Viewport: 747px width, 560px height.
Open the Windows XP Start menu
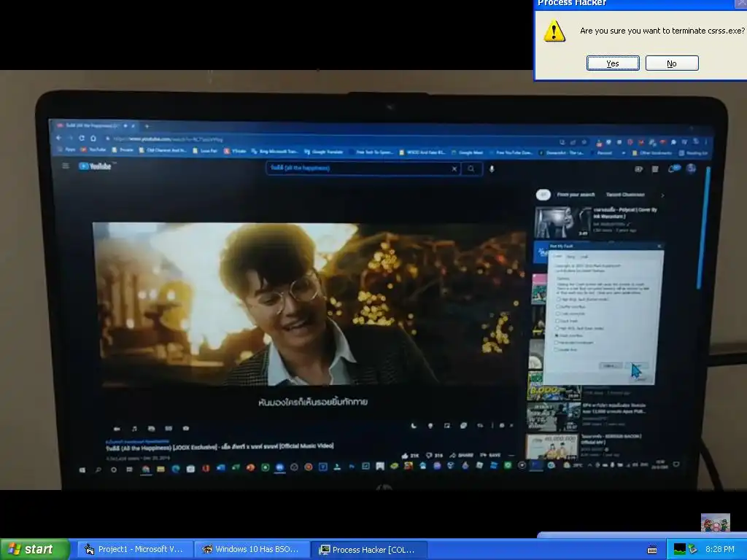pyautogui.click(x=34, y=549)
